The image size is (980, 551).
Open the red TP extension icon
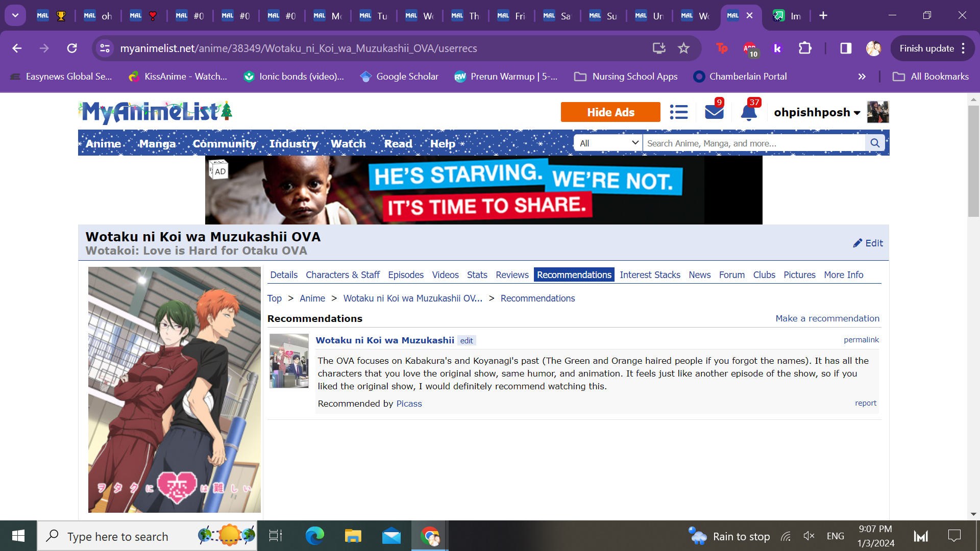[x=722, y=48]
